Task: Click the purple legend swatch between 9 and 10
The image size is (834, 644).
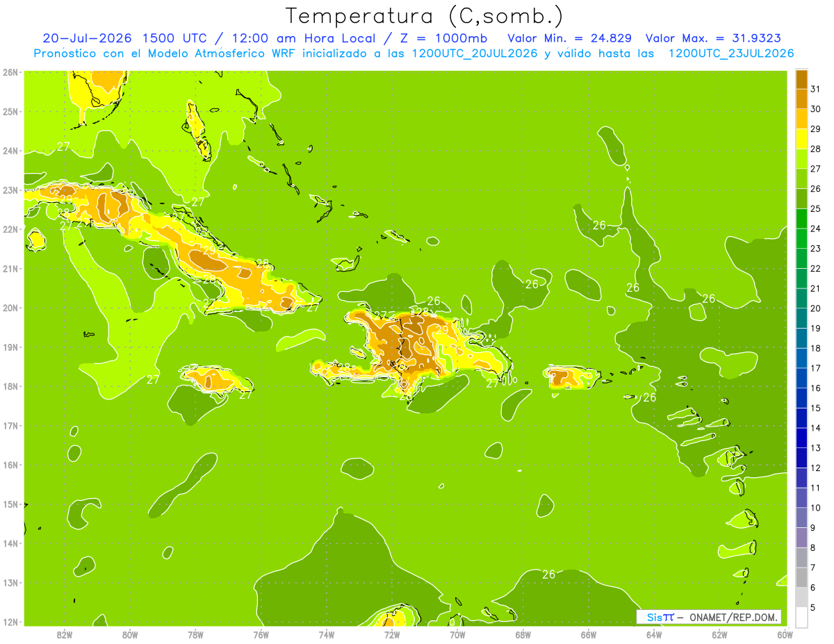Action: (x=801, y=518)
